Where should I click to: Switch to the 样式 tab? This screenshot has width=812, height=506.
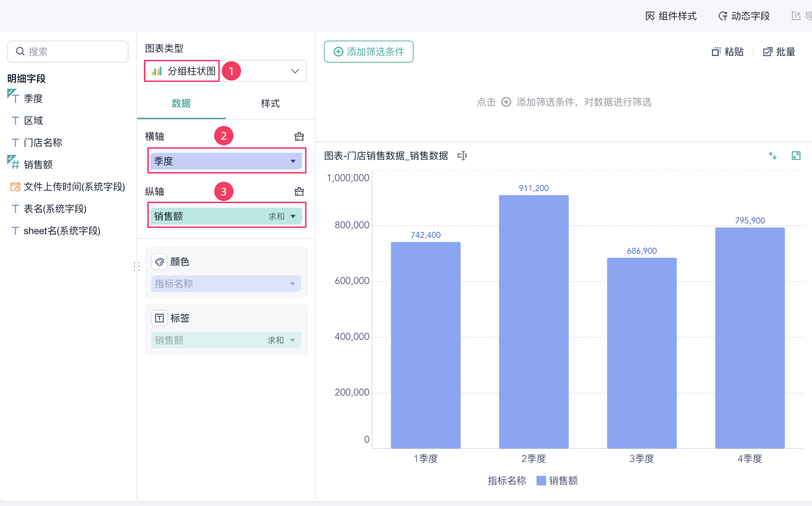coord(270,103)
